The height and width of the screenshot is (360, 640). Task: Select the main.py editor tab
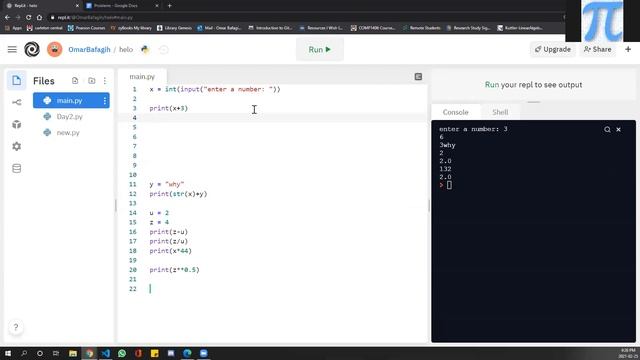pos(142,76)
